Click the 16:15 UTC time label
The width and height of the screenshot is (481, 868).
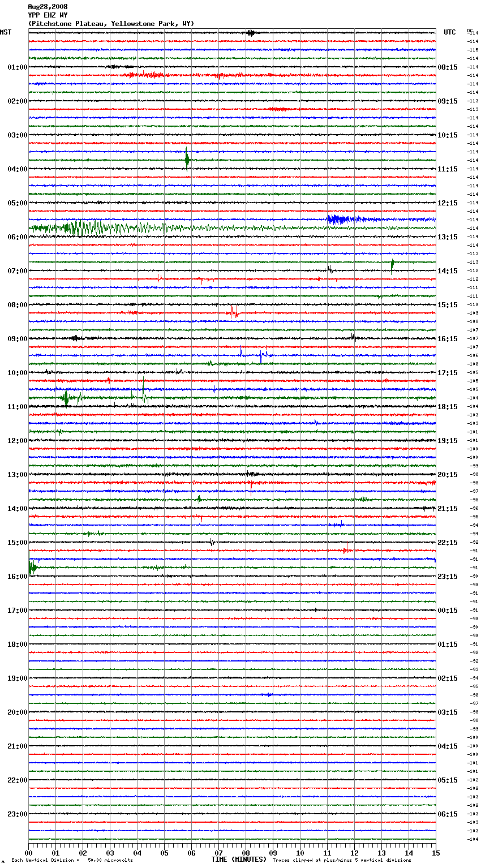click(448, 339)
